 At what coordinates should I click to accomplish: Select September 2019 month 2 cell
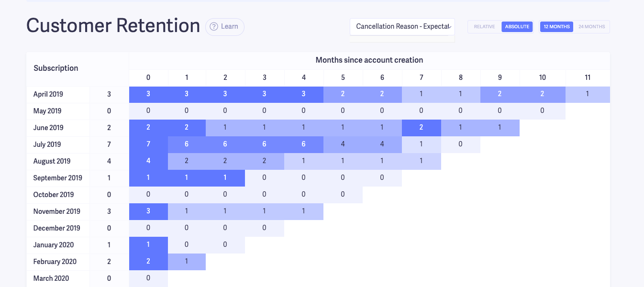[x=225, y=178]
